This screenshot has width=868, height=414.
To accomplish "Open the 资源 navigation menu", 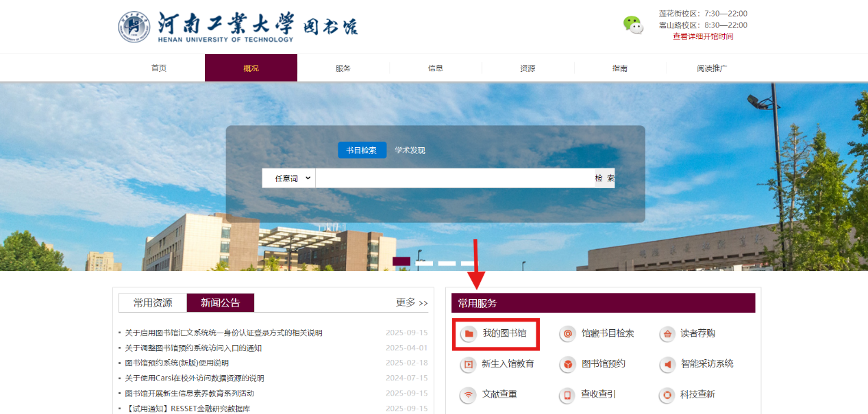I will click(528, 68).
